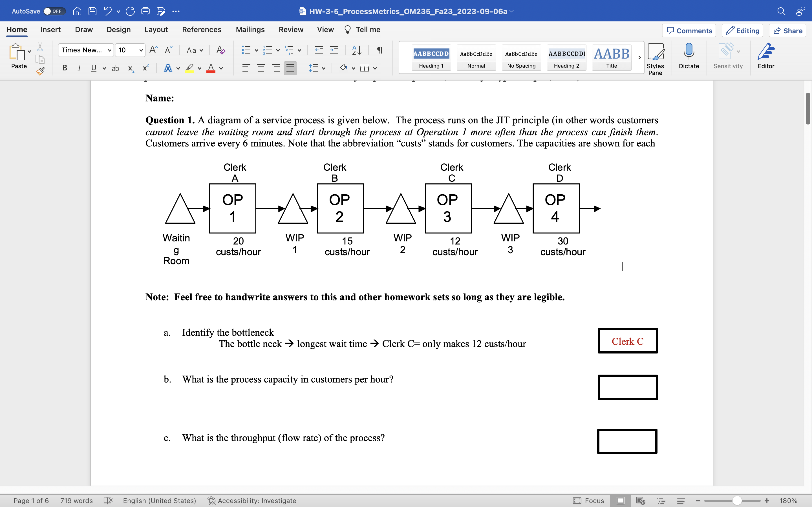The height and width of the screenshot is (507, 812).
Task: Switch to the References tab
Action: coord(202,30)
